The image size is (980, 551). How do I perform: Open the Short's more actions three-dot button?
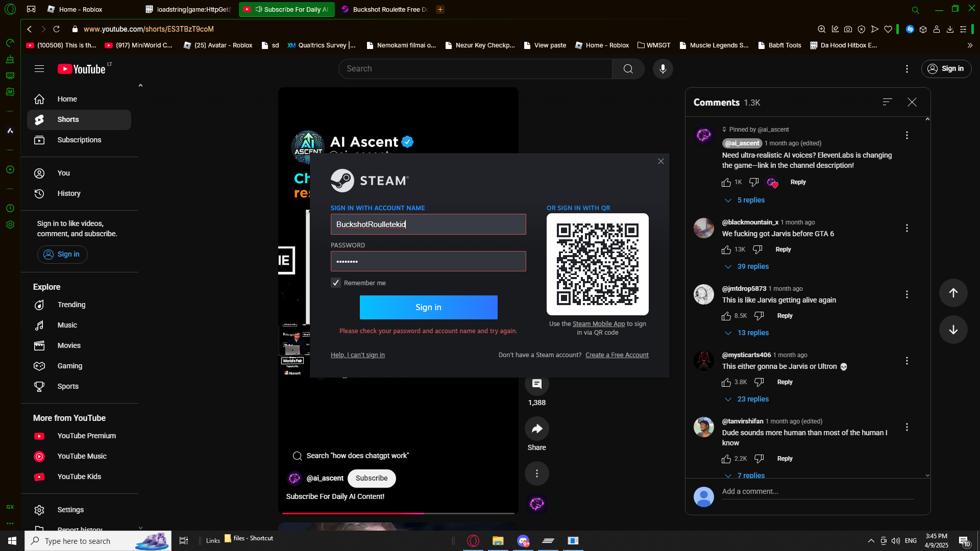536,473
